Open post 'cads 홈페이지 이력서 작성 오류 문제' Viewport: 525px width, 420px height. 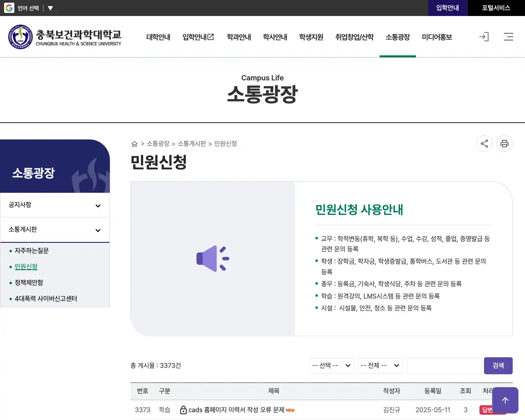tap(236, 410)
